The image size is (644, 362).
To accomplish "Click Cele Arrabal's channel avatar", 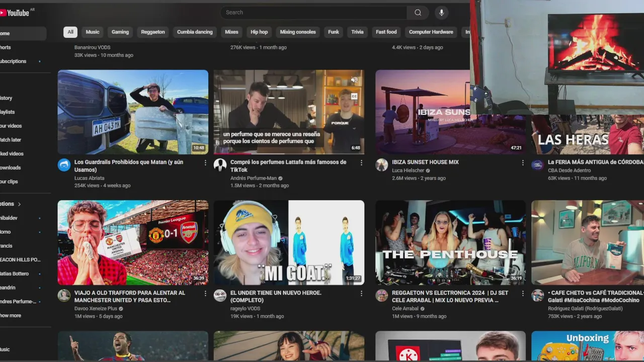I will [382, 295].
